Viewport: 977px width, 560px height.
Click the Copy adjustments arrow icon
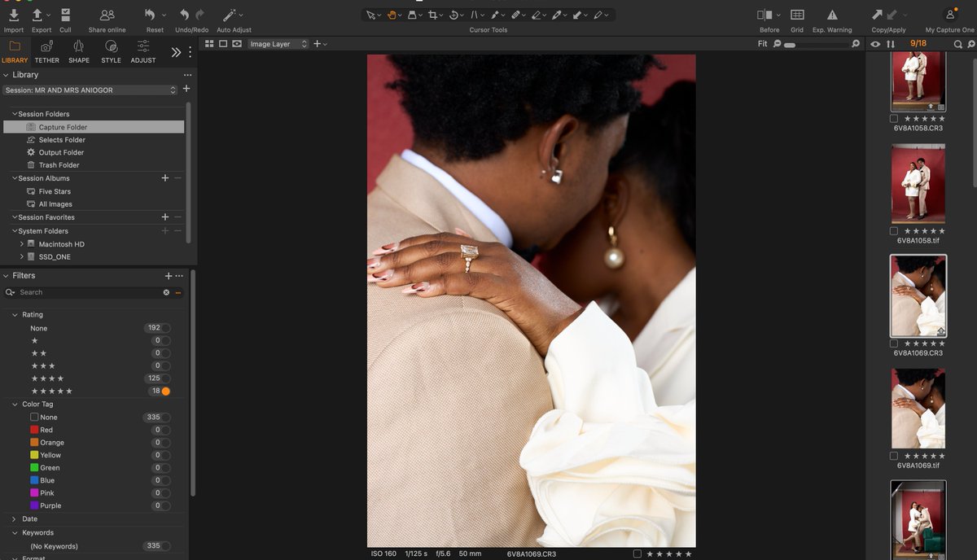[x=878, y=15]
